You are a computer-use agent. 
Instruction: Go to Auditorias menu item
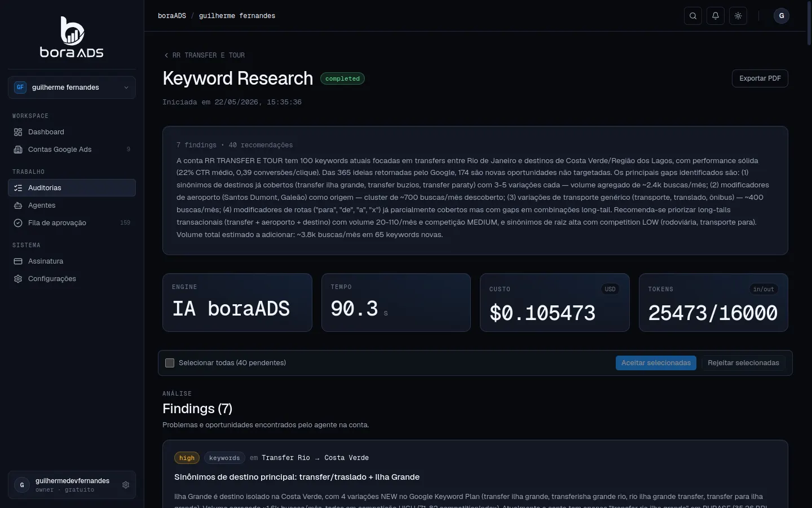click(72, 188)
